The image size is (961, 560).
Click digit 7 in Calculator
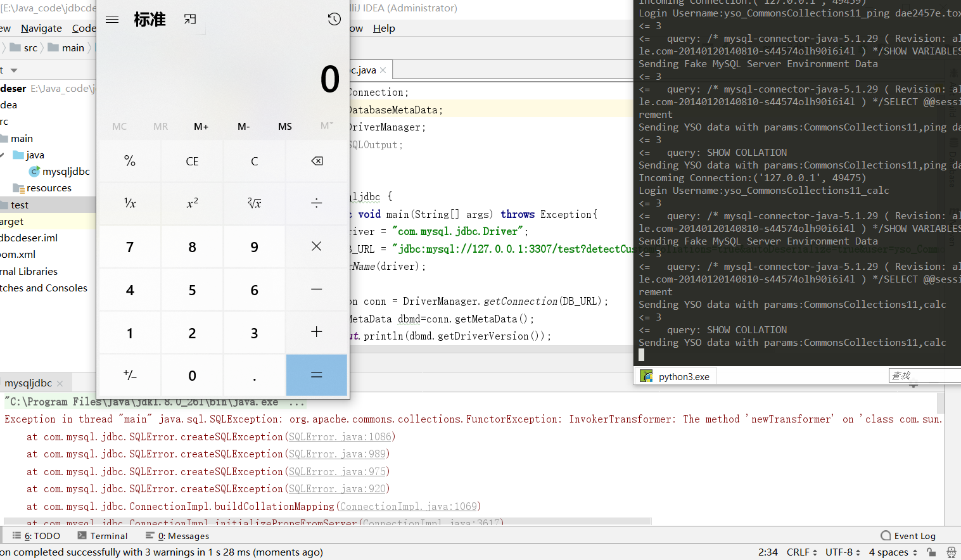(x=130, y=246)
